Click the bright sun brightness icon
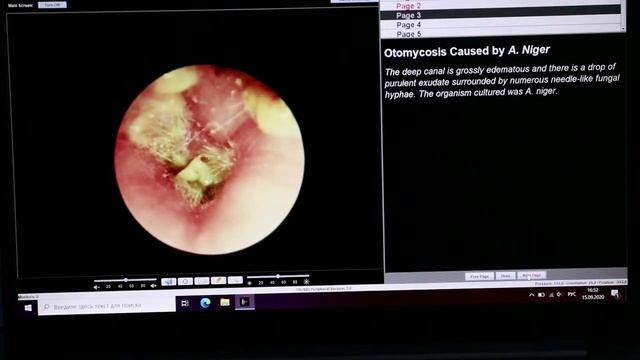Screen dimensions: 640x360 click(306, 282)
